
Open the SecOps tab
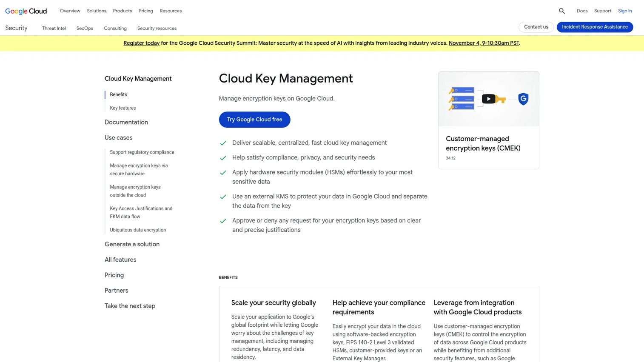(85, 29)
